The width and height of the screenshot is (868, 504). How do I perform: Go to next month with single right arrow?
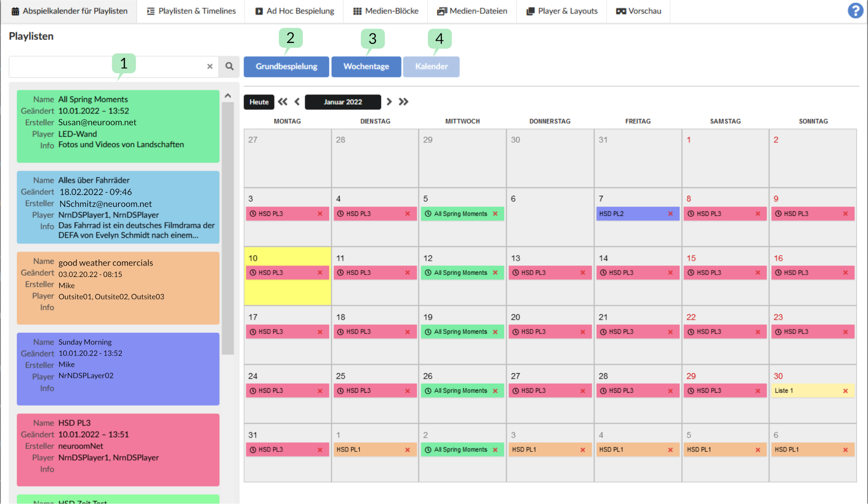(x=389, y=102)
